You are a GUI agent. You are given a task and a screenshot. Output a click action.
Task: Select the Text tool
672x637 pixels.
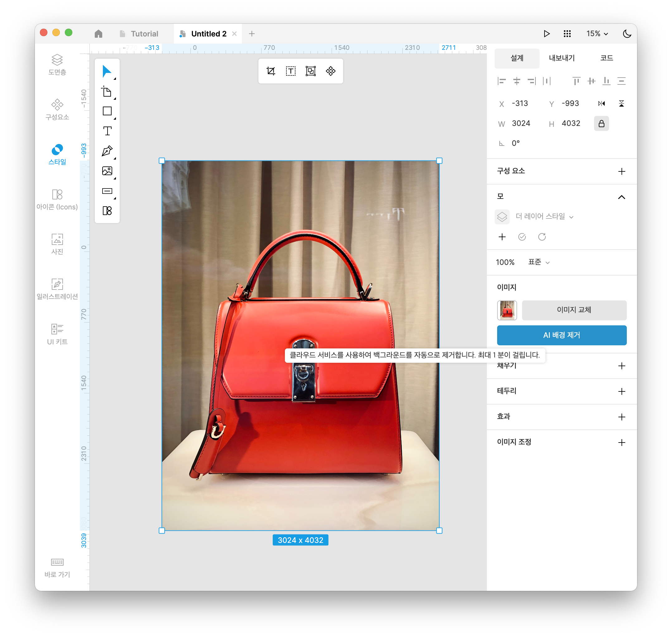tap(107, 131)
